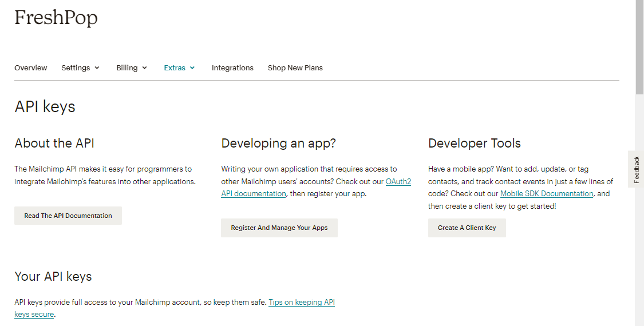Click the vertical page scrollbar
Viewport: 644px width, 326px height.
[x=639, y=47]
